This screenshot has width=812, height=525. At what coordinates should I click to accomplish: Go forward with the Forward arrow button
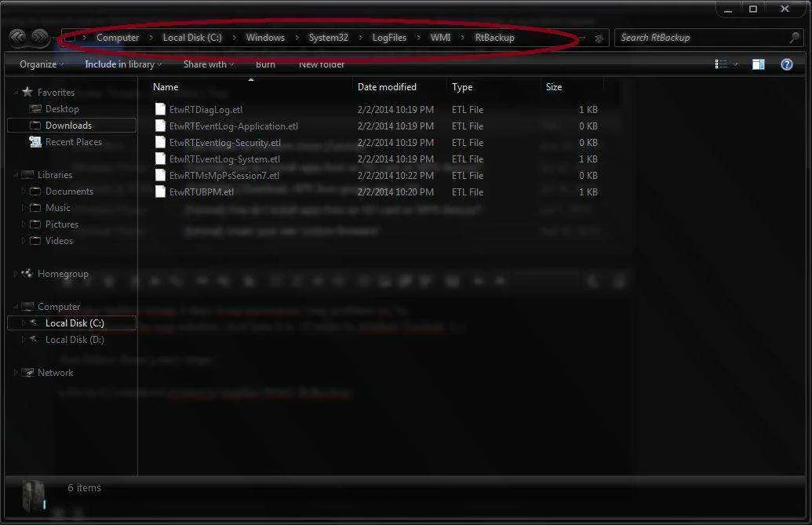click(x=39, y=37)
